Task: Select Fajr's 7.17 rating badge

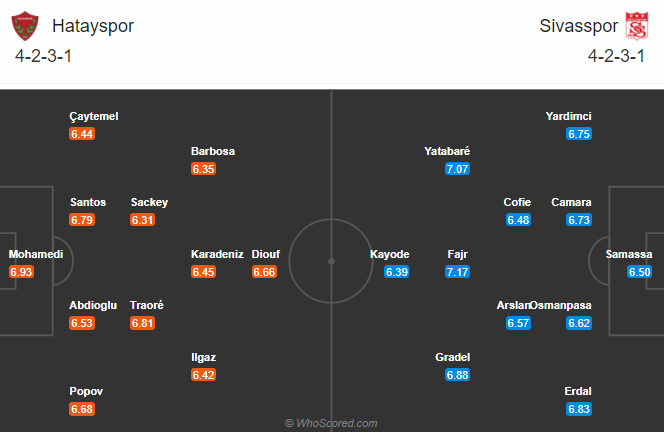Action: click(x=457, y=272)
